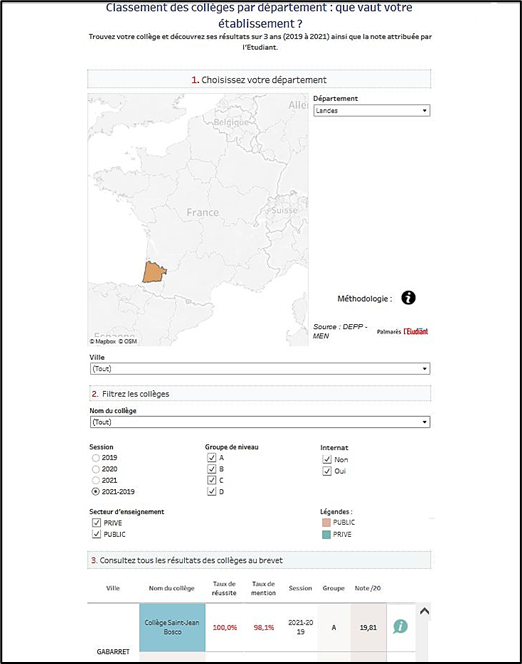The image size is (522, 664).
Task: Uncheck the Internat Oui checkbox
Action: 327,471
